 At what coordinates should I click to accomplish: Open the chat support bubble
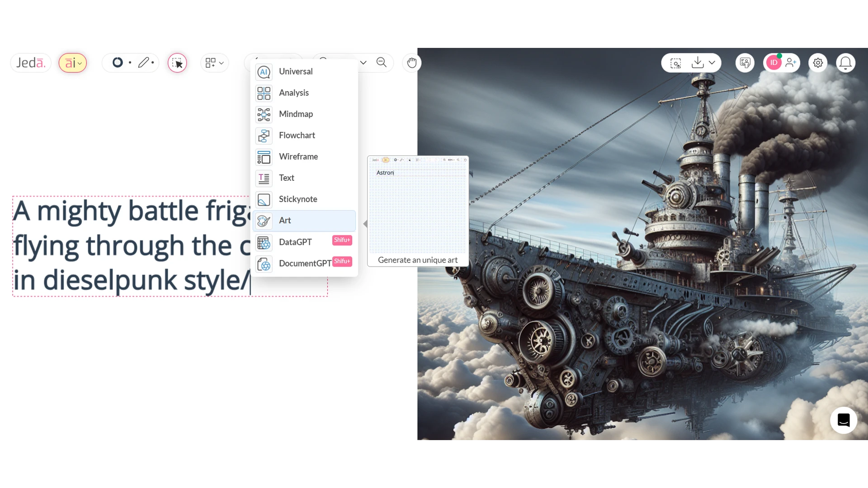(x=844, y=420)
